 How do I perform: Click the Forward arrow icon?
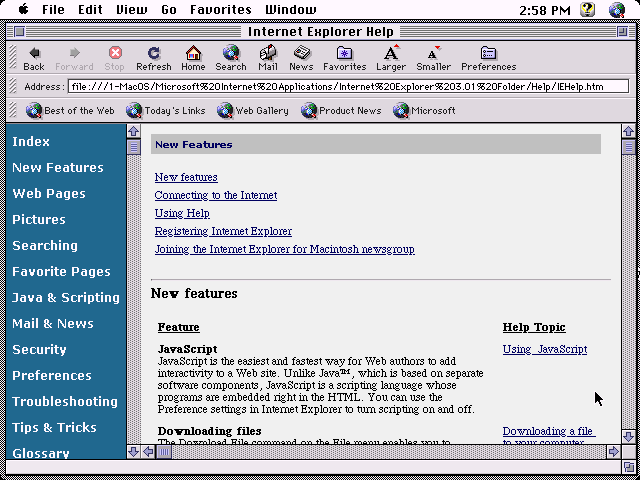[74, 53]
